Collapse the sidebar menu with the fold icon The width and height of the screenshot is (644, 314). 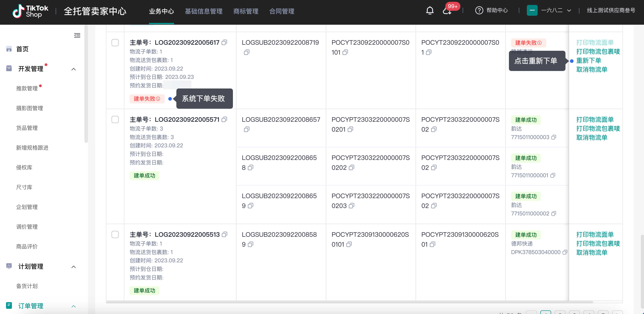77,35
